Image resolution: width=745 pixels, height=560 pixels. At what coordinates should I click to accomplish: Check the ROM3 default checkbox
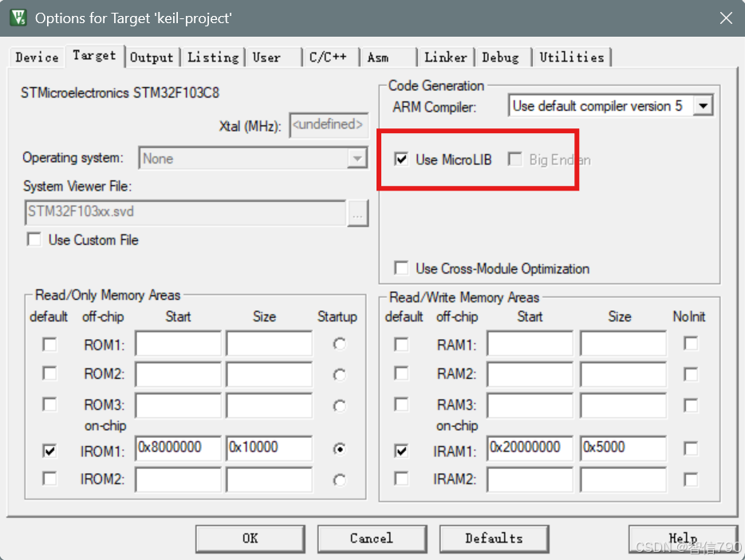[49, 404]
